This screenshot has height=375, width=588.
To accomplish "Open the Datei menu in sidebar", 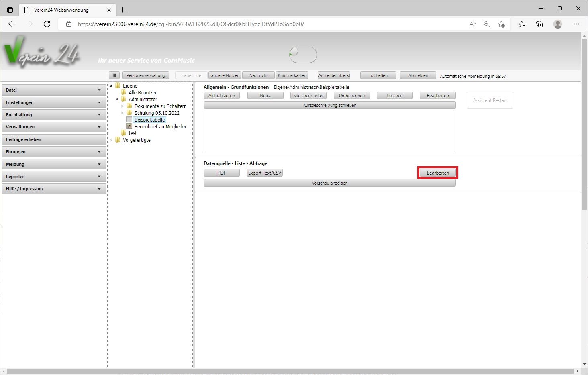I will click(54, 90).
